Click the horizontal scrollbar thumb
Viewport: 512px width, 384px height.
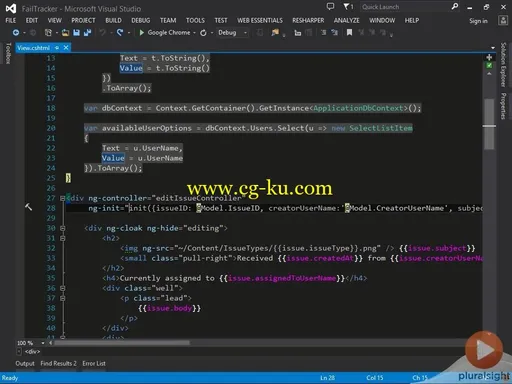point(122,343)
